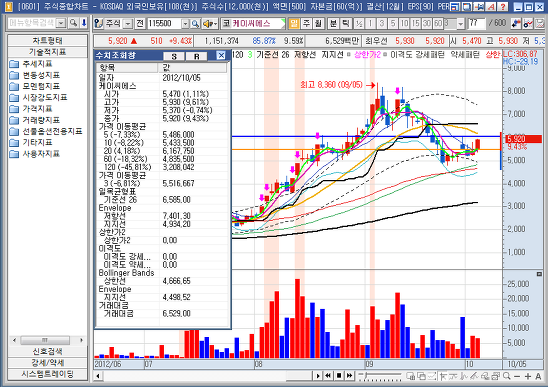Select the 주 weekly chart toggle

pyautogui.click(x=306, y=23)
